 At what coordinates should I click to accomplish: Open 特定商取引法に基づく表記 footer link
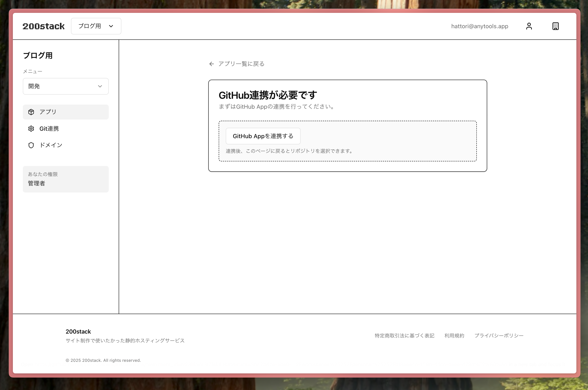[404, 335]
